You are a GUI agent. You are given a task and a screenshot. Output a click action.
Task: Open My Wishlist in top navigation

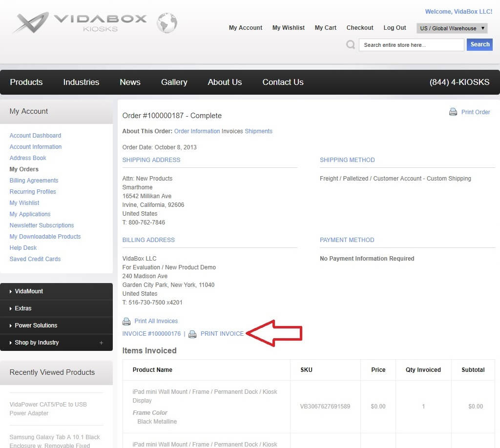tap(288, 28)
